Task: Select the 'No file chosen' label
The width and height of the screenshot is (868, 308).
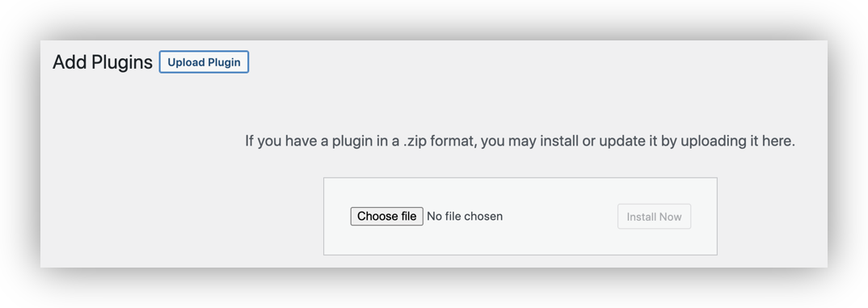Action: [x=465, y=216]
